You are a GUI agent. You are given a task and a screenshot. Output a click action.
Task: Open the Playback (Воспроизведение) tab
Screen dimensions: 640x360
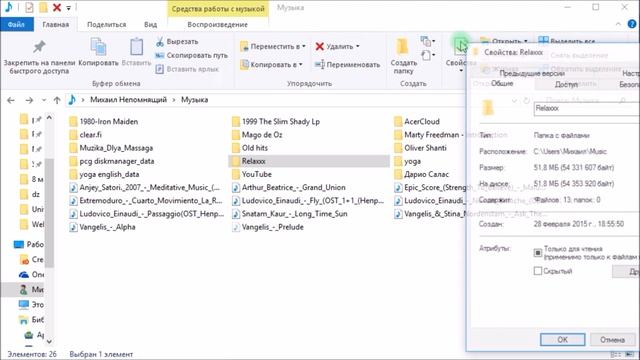tap(217, 24)
